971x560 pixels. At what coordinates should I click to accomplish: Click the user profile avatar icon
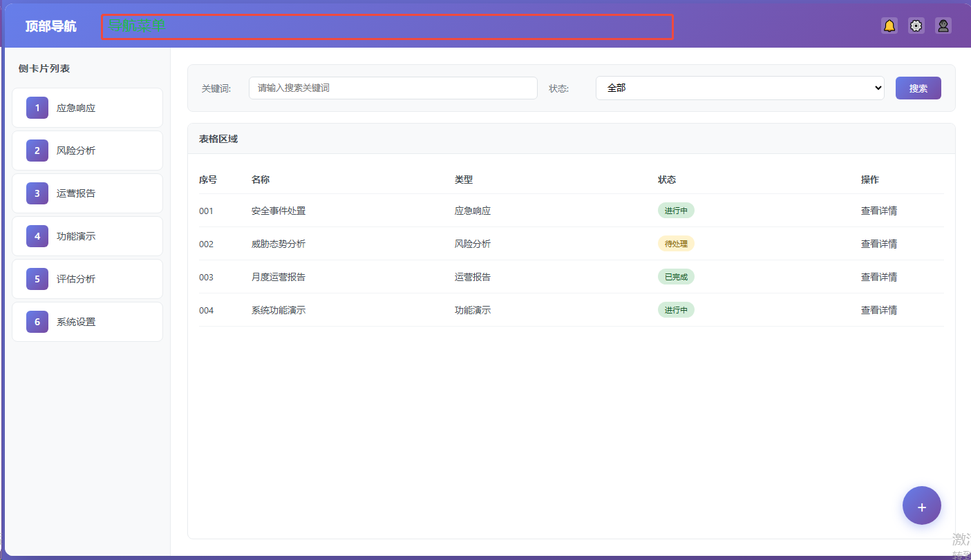pyautogui.click(x=943, y=26)
